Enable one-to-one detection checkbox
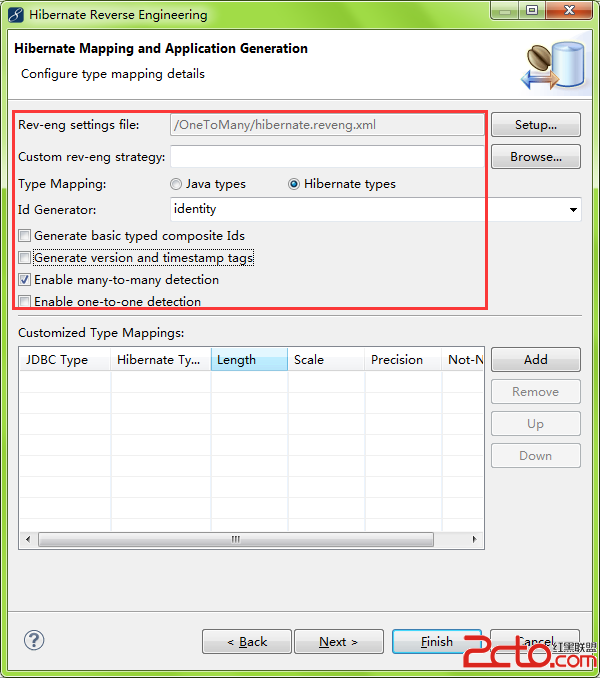Viewport: 600px width, 678px height. coord(25,301)
